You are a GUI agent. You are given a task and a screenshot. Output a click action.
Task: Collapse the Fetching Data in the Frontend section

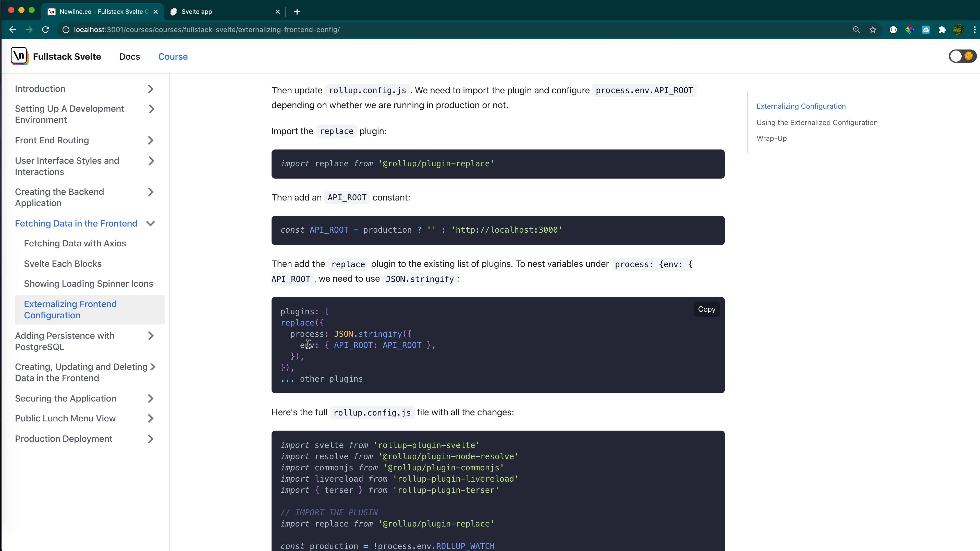pos(151,224)
